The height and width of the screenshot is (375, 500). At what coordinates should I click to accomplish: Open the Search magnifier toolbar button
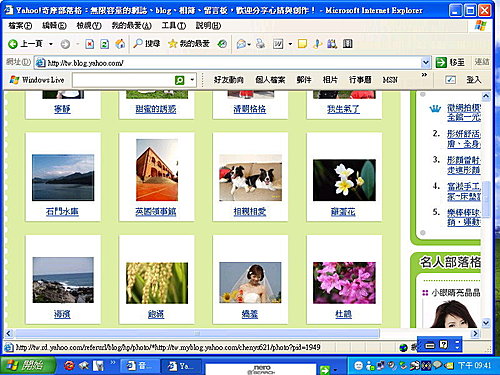point(147,44)
